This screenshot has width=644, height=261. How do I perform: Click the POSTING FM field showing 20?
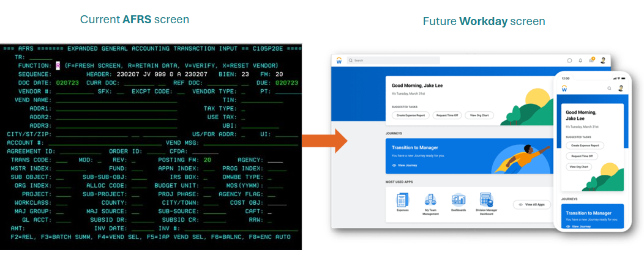click(x=208, y=160)
